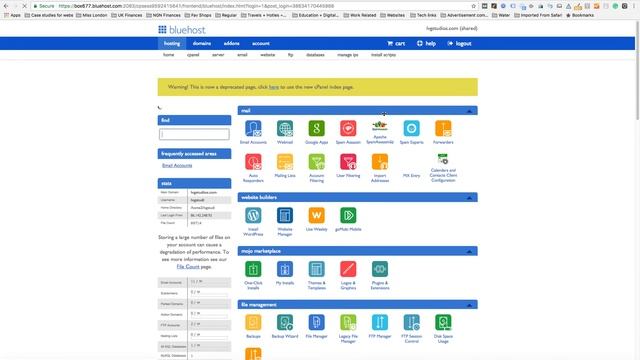Open the install scripts submenu item

(383, 55)
